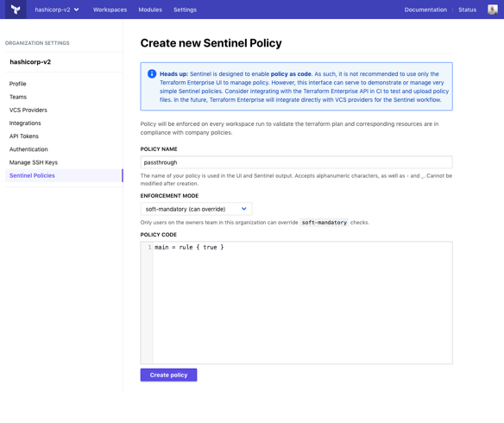Click the Terraform logo icon
The height and width of the screenshot is (423, 504).
(16, 9)
